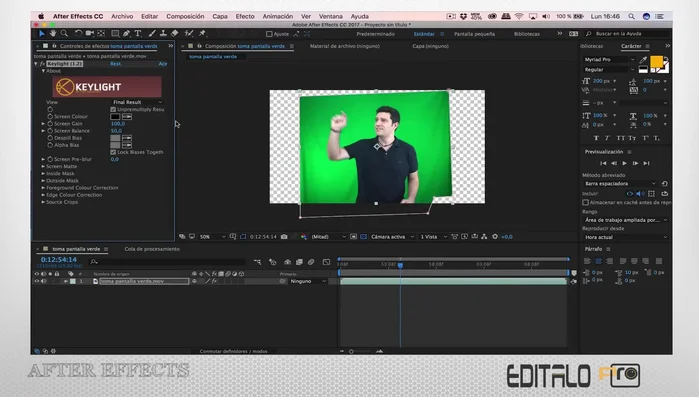Viewport: 699px width, 397px height.
Task: Expand Source Crops group
Action: pos(43,202)
